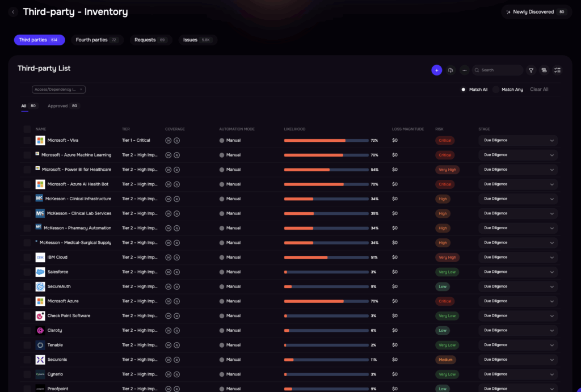This screenshot has height=392, width=581.
Task: Switch to the Fourth parties tab
Action: click(98, 40)
